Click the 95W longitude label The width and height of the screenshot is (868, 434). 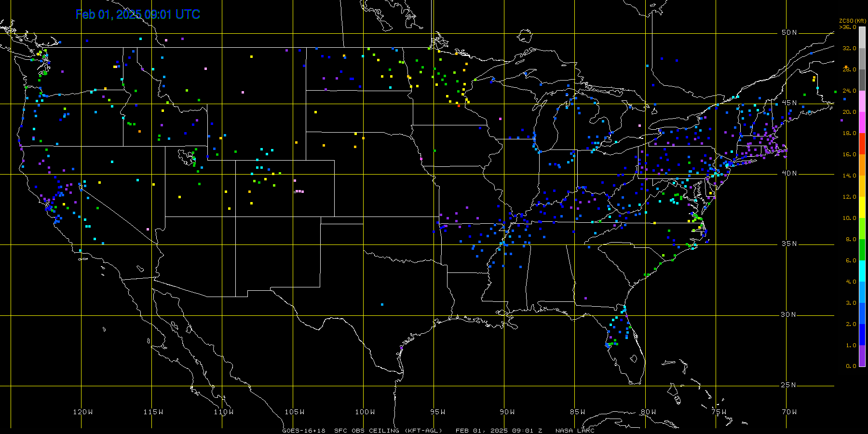click(x=437, y=412)
